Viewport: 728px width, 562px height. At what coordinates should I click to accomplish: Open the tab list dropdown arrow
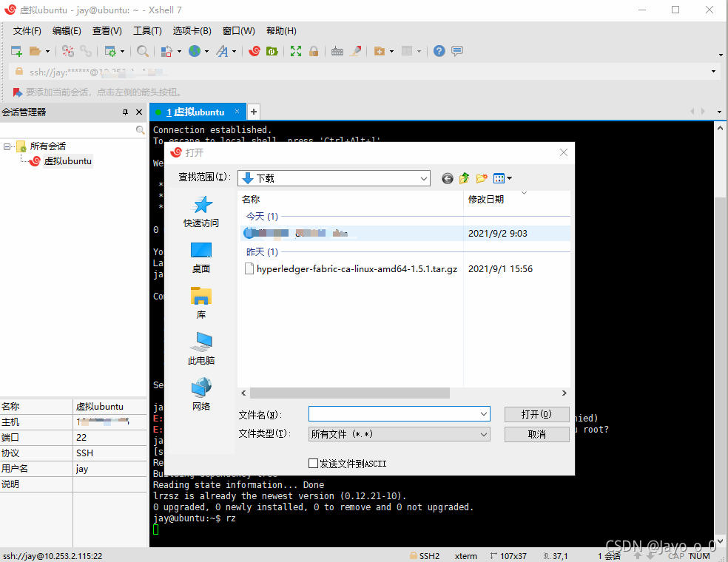(719, 112)
